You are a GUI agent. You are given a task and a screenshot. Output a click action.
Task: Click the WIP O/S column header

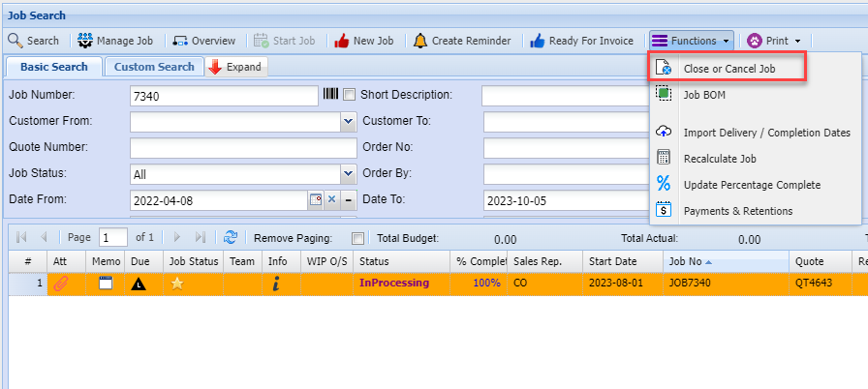326,261
